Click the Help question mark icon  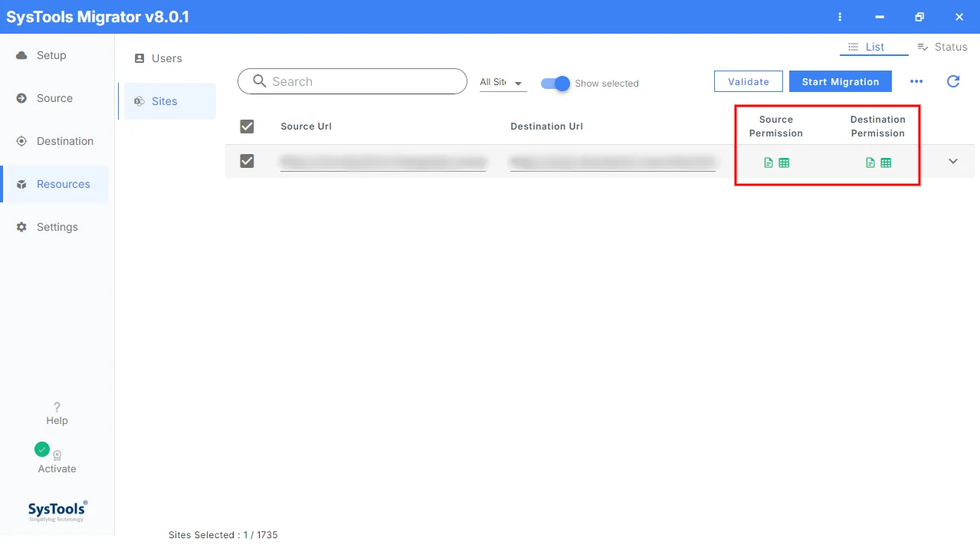pos(57,407)
